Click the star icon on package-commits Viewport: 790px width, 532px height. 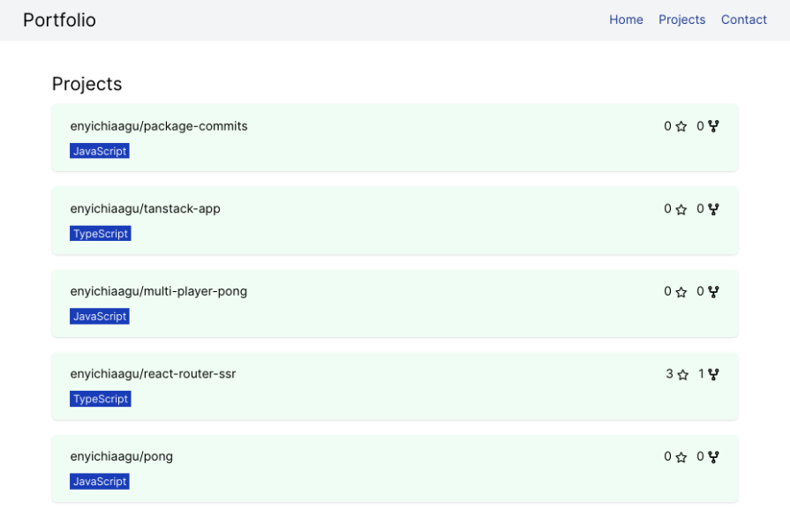(x=680, y=126)
